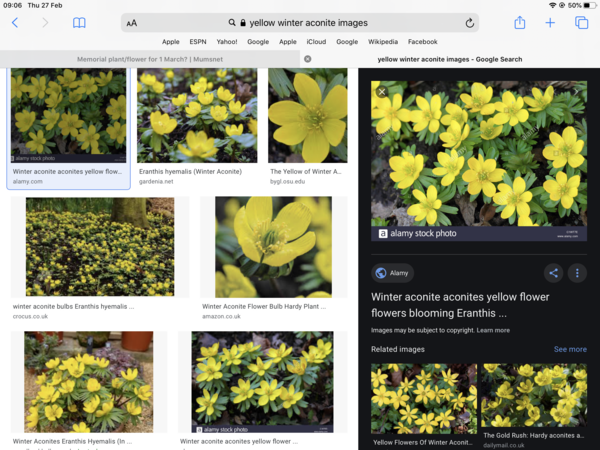Viewport: 600px width, 450px height.
Task: Click gardenia.net source text
Action: click(156, 181)
